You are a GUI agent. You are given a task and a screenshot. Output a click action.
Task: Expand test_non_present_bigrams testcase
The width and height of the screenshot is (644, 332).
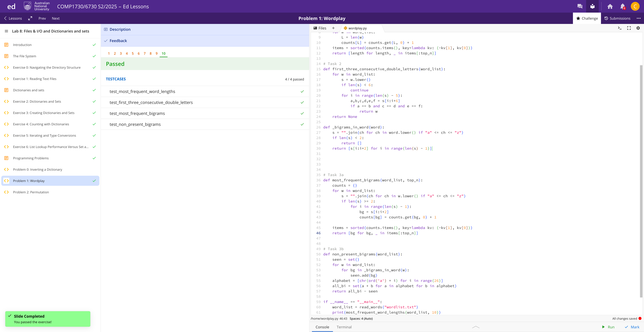[205, 124]
